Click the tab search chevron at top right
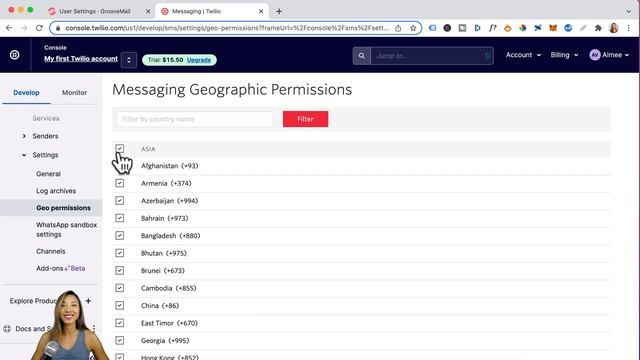The image size is (640, 360). (629, 11)
